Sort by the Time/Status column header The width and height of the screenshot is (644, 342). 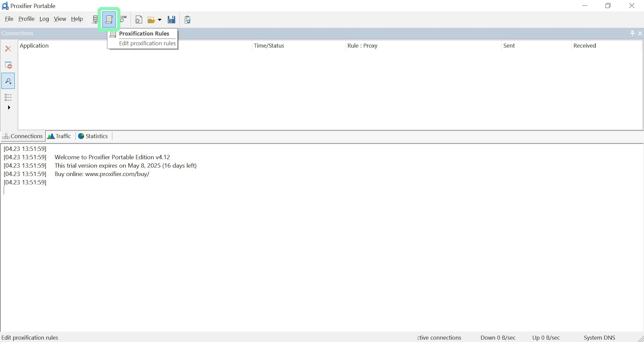click(x=299, y=46)
